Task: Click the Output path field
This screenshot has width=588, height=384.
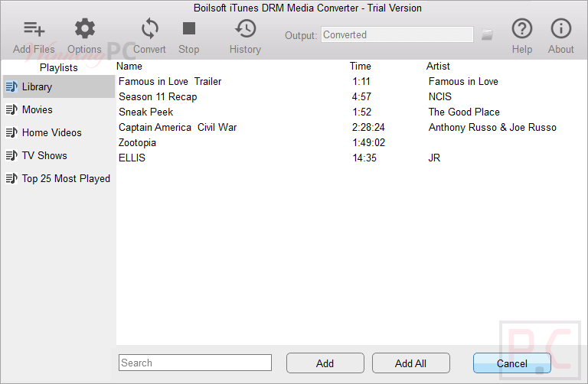Action: pyautogui.click(x=397, y=34)
